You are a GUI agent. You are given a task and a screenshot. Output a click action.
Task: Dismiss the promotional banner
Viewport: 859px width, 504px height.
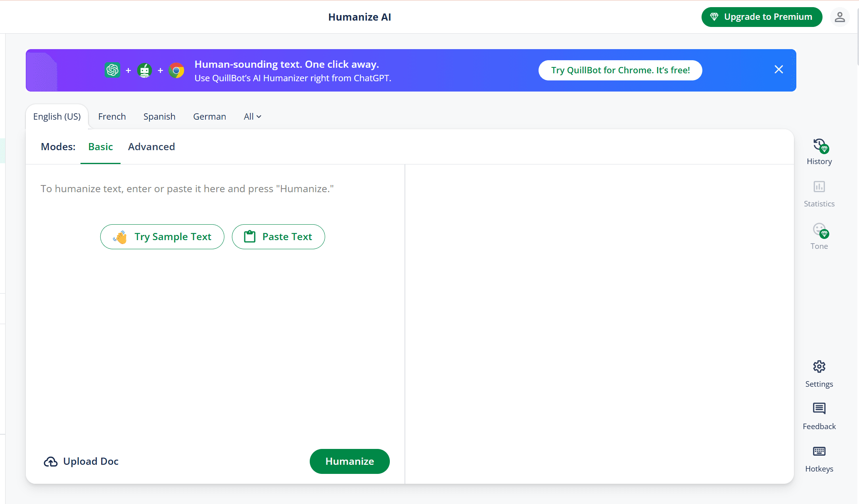(x=778, y=69)
